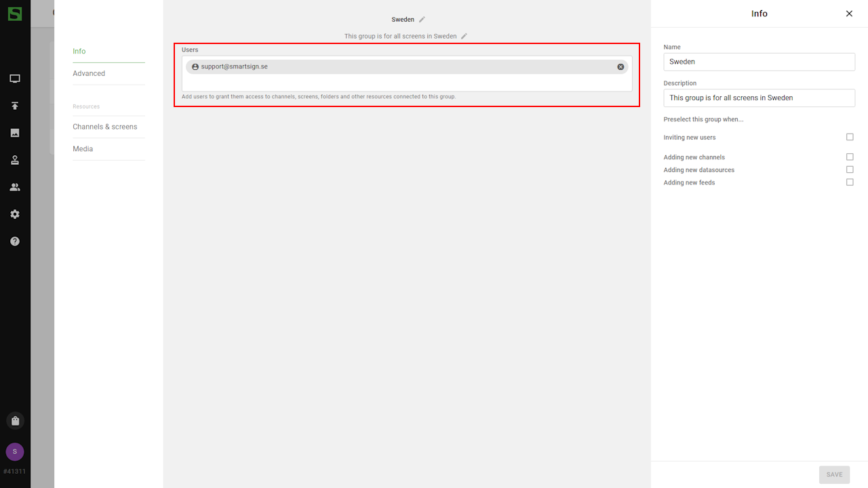
Task: Edit the group description with pencil icon
Action: point(465,36)
